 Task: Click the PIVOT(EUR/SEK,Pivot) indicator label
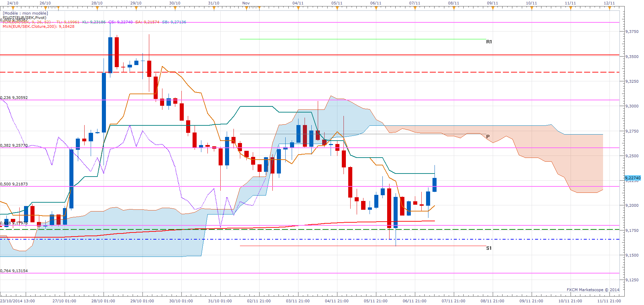pyautogui.click(x=24, y=18)
